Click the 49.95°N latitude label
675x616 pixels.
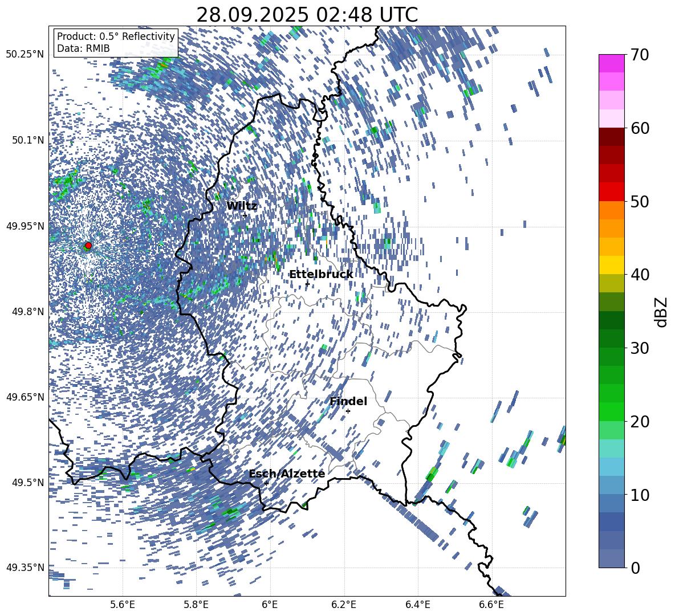point(25,226)
